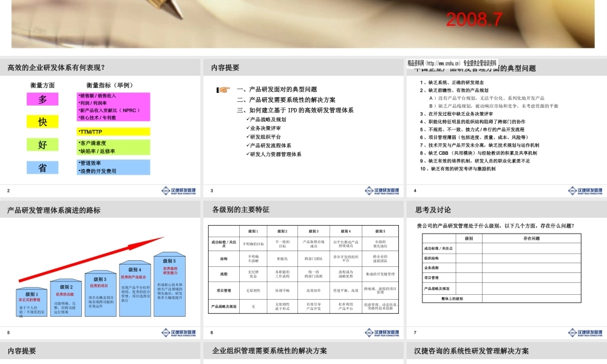607x364 pixels.
Task: Click the 汉捷研发管理 logo on slide 5
Action: point(178,332)
